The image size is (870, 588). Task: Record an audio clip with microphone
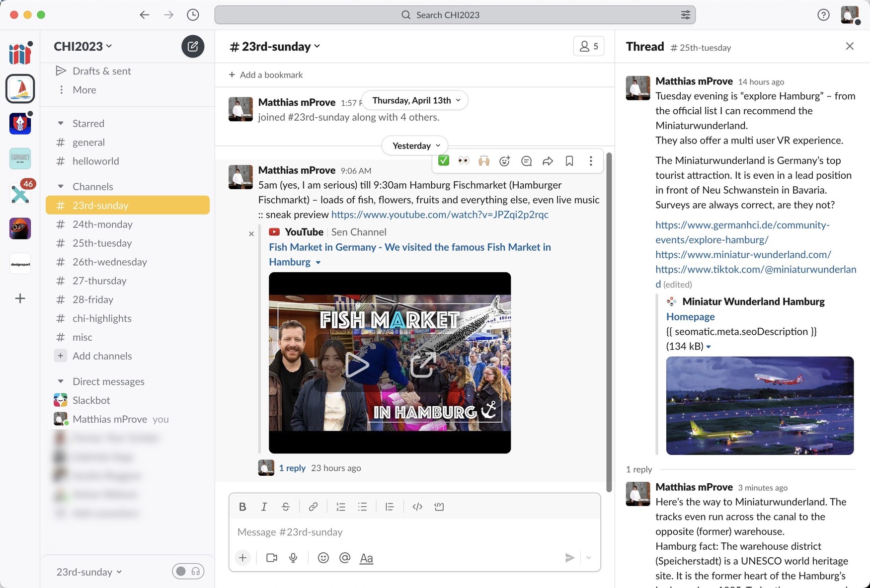coord(293,558)
